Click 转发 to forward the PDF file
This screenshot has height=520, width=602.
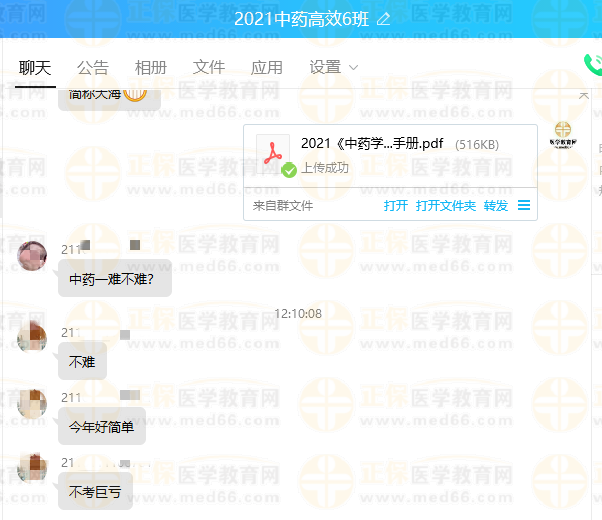pos(496,206)
